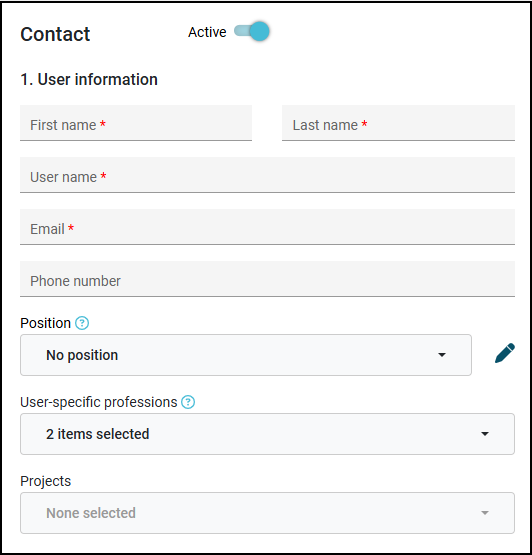532x555 pixels.
Task: Expand the 2 items selected professions dropdown
Action: [267, 434]
